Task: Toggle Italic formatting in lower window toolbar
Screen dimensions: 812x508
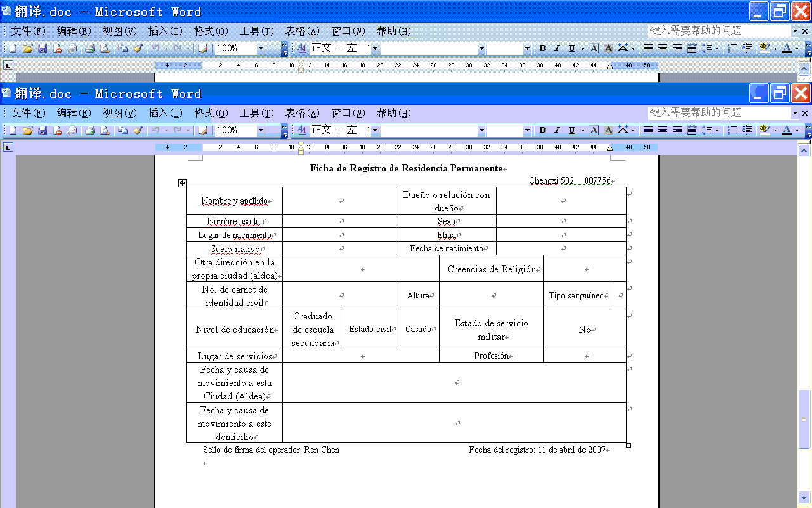Action: [x=557, y=130]
